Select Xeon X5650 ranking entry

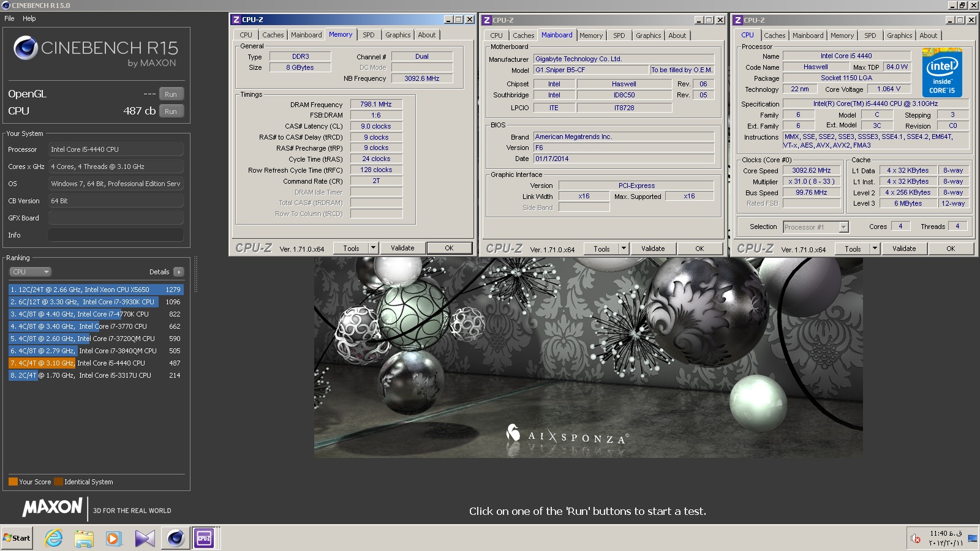click(96, 290)
